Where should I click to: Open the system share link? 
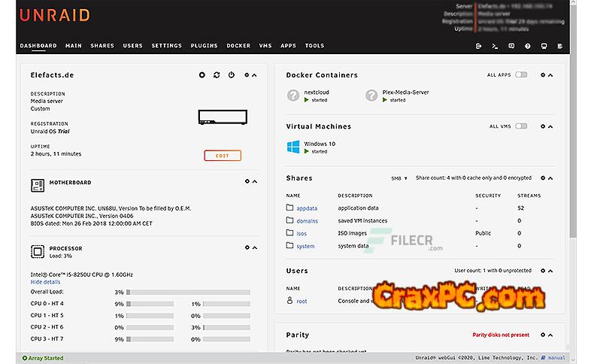[305, 247]
